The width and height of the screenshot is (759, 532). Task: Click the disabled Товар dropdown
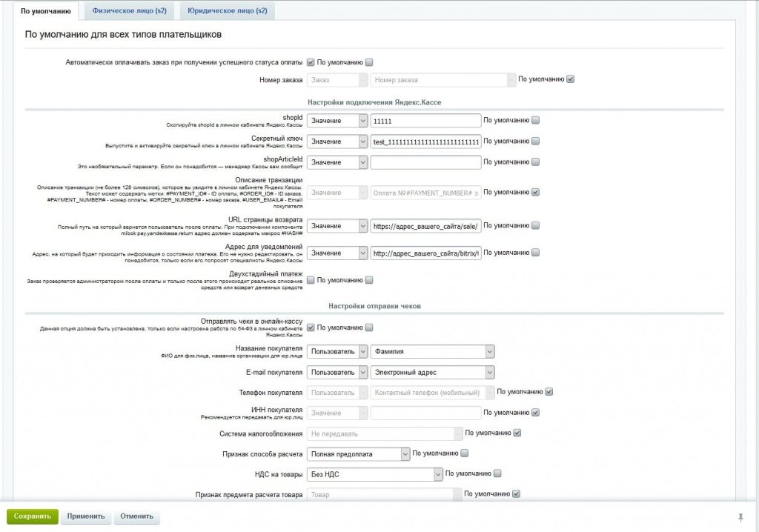(384, 495)
